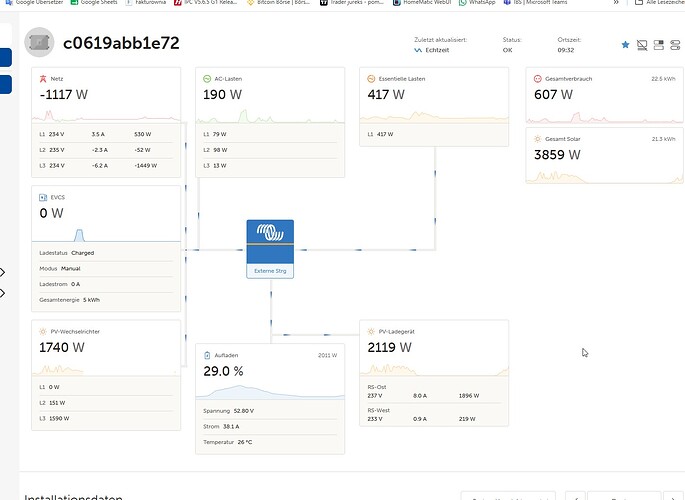Click the dashboard layout icon beside star
The height and width of the screenshot is (500, 685).
pyautogui.click(x=658, y=45)
